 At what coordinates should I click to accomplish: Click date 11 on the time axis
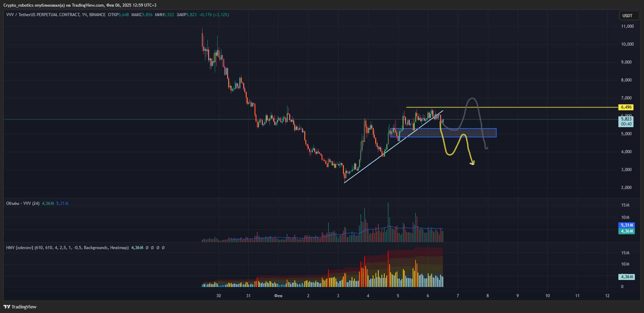577,296
